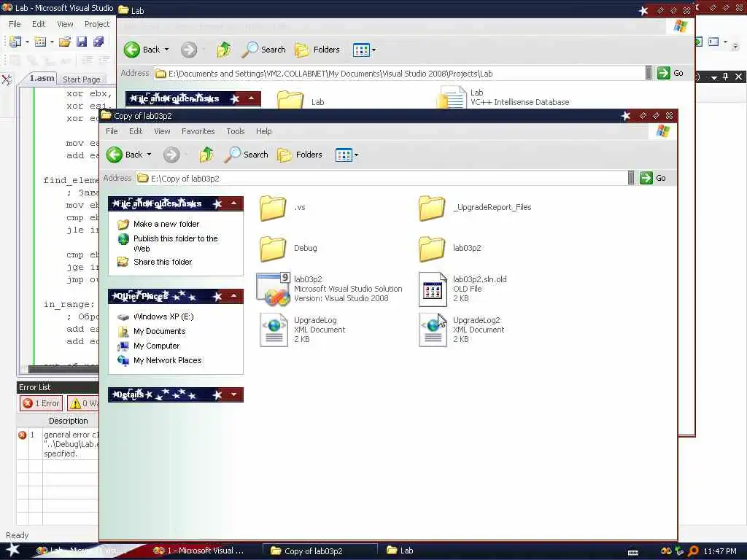Select the _UpgradeReport_Files folder
This screenshot has width=747, height=560.
[475, 208]
